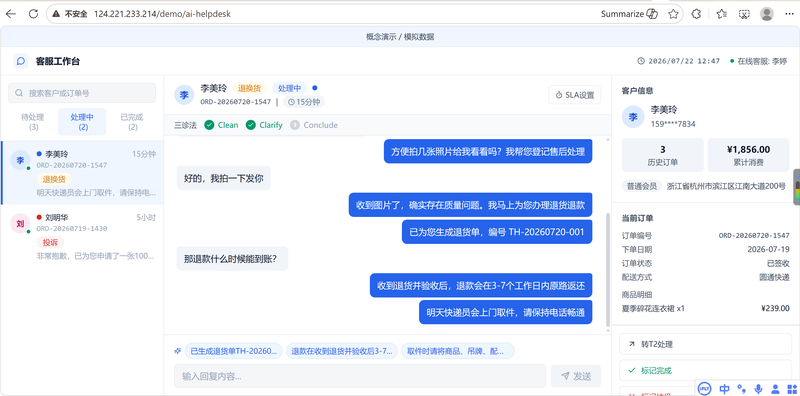Open the SLA设置 button
The height and width of the screenshot is (396, 800).
point(575,95)
